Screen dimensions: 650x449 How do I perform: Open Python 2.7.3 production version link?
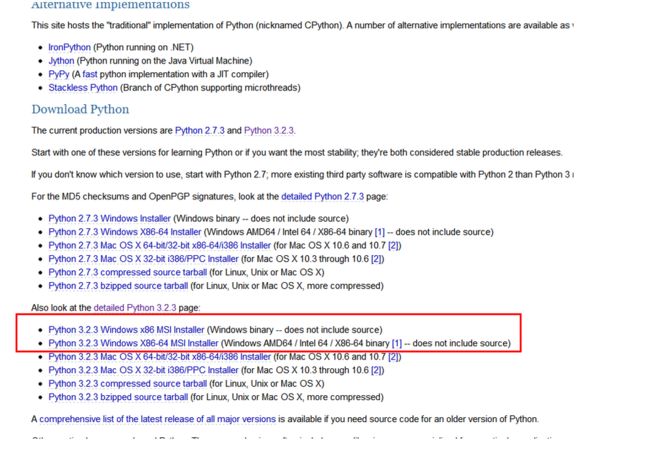point(199,131)
